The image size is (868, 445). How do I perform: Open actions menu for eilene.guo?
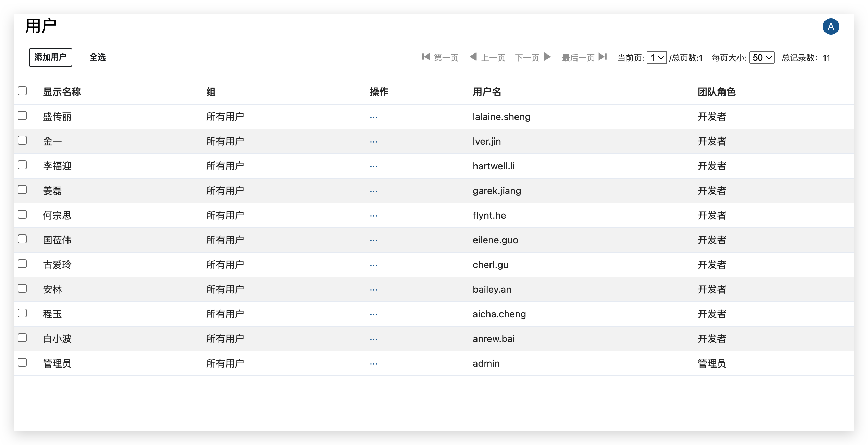point(373,241)
